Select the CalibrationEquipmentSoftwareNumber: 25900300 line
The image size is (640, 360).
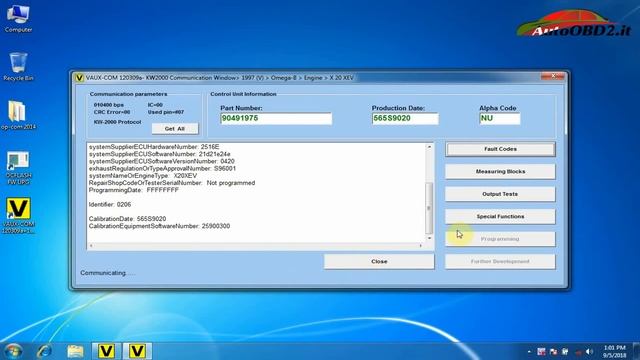pyautogui.click(x=159, y=226)
